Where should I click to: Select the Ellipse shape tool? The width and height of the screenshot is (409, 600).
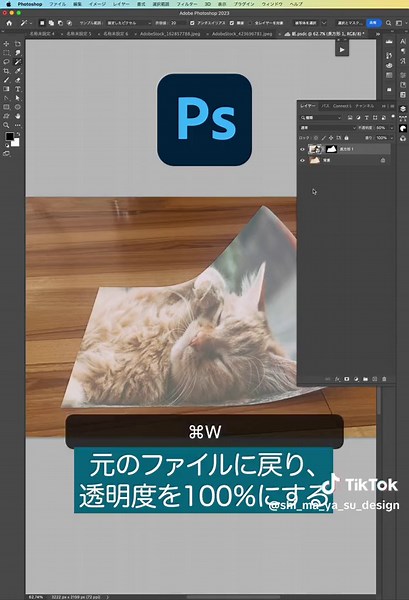pyautogui.click(x=18, y=107)
